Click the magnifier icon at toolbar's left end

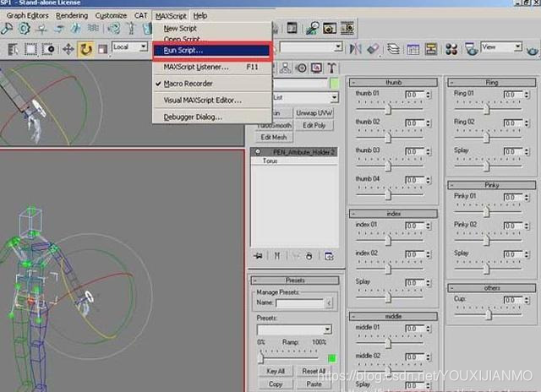[6, 28]
